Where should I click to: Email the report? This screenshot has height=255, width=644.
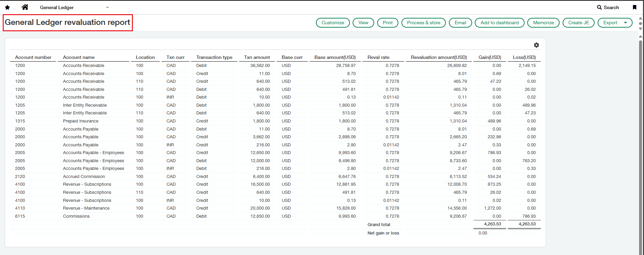(460, 23)
